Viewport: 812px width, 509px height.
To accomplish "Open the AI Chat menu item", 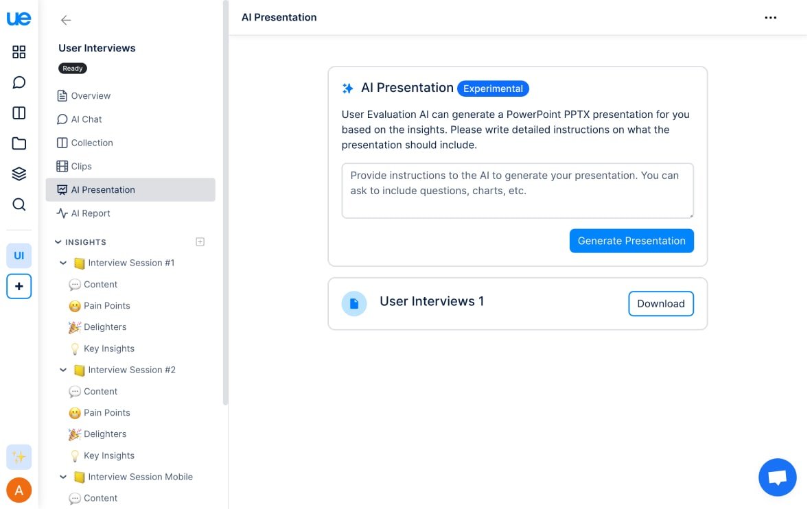I will click(x=86, y=119).
